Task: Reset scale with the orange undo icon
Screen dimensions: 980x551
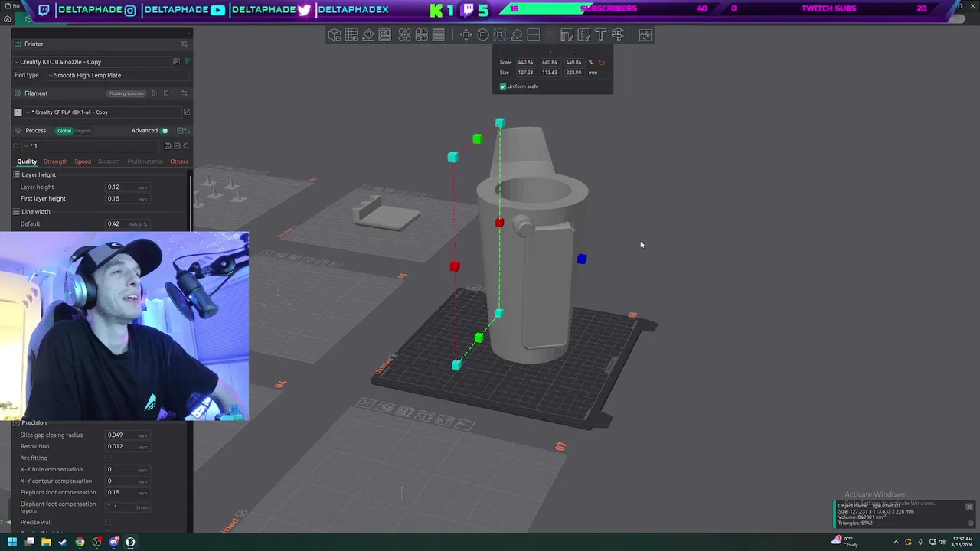Action: coord(601,62)
